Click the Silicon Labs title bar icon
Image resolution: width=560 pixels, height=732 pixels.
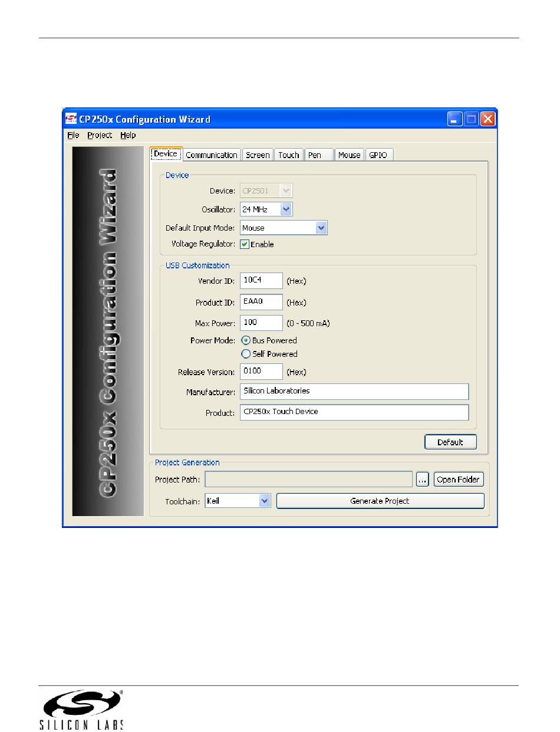click(71, 119)
